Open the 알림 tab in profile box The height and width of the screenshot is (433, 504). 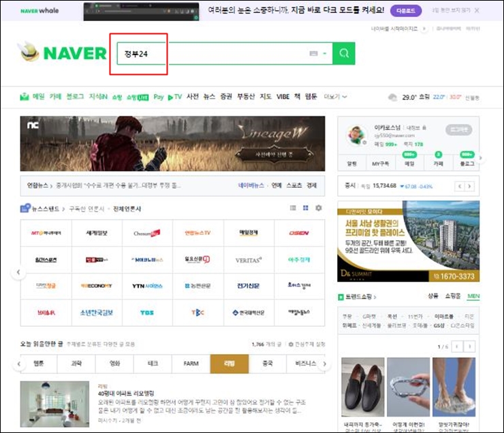[x=352, y=164]
